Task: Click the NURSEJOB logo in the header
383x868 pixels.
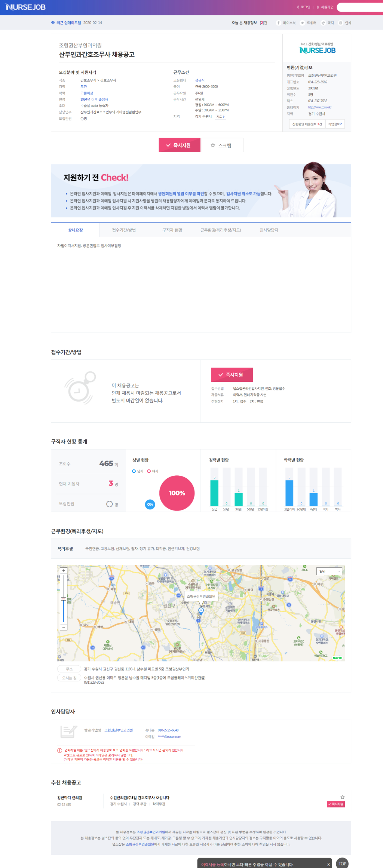Action: (x=25, y=7)
